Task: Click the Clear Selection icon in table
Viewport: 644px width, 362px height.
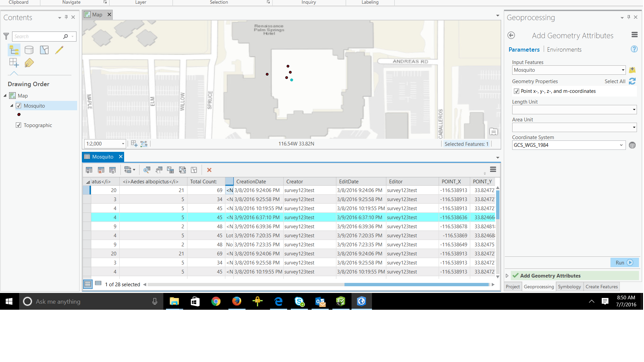Action: click(x=194, y=170)
